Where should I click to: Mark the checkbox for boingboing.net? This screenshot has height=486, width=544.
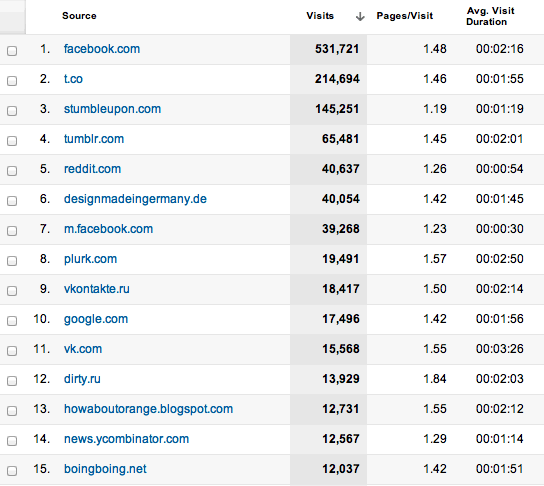pyautogui.click(x=12, y=471)
